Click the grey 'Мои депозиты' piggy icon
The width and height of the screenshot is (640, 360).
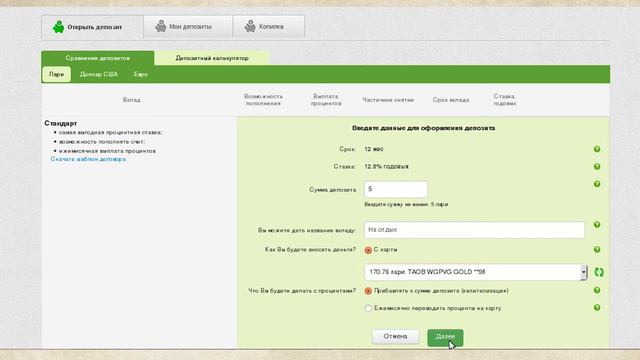[160, 26]
